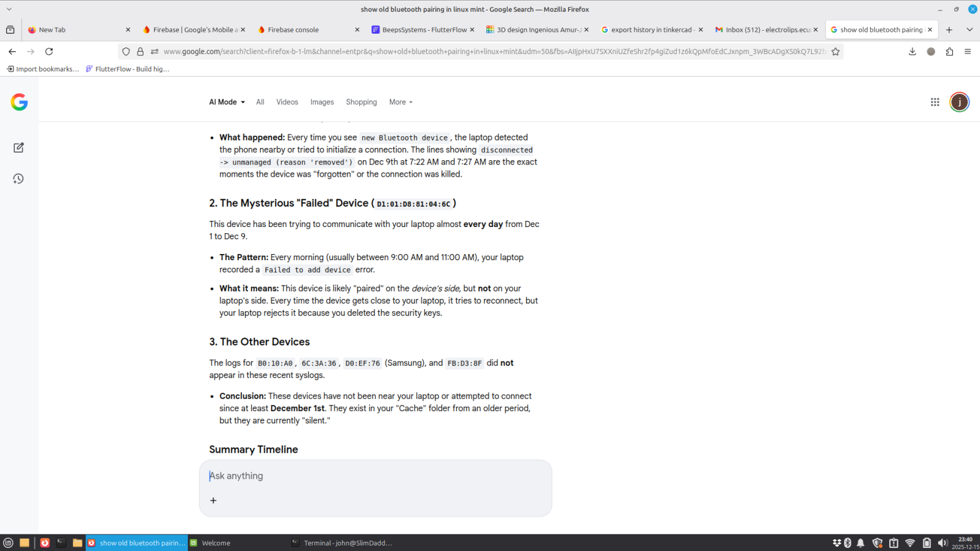Click the Google logo
980x551 pixels.
tap(19, 102)
